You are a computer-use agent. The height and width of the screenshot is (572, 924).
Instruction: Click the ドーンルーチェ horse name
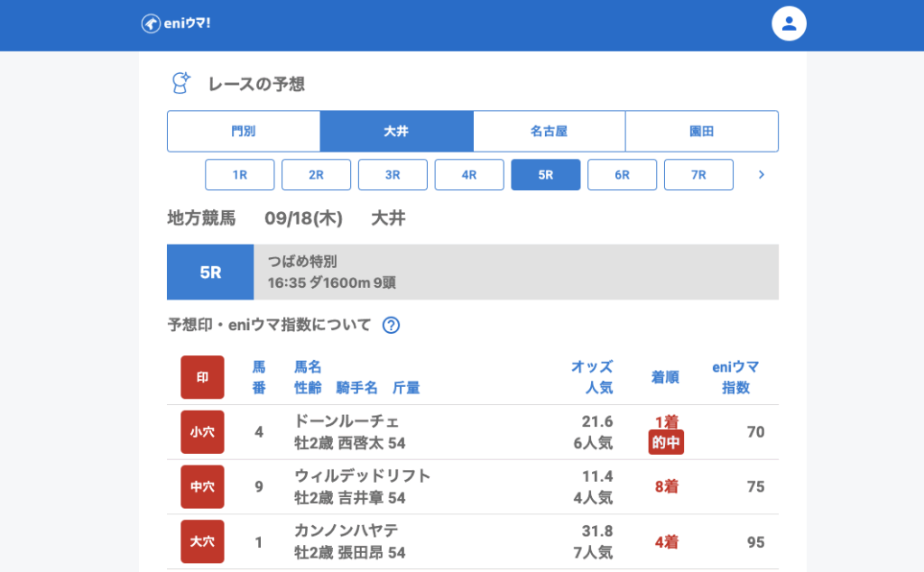346,421
